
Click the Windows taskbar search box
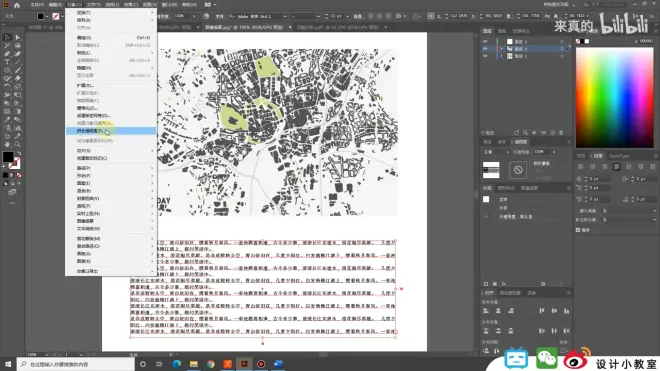[76, 364]
